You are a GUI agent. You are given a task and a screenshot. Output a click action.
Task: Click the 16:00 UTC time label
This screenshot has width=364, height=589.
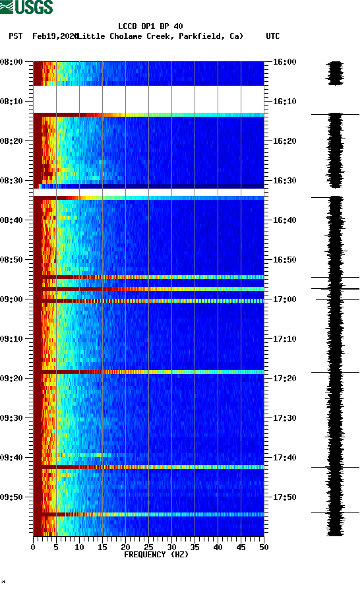pos(284,61)
